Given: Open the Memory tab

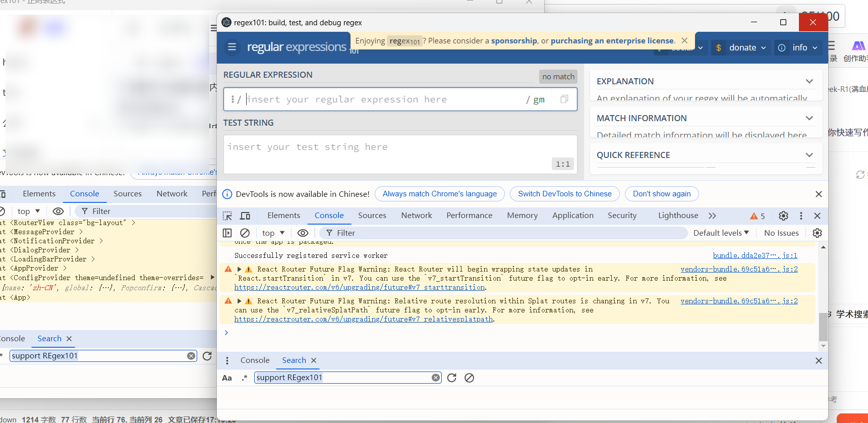Looking at the screenshot, I should tap(522, 216).
